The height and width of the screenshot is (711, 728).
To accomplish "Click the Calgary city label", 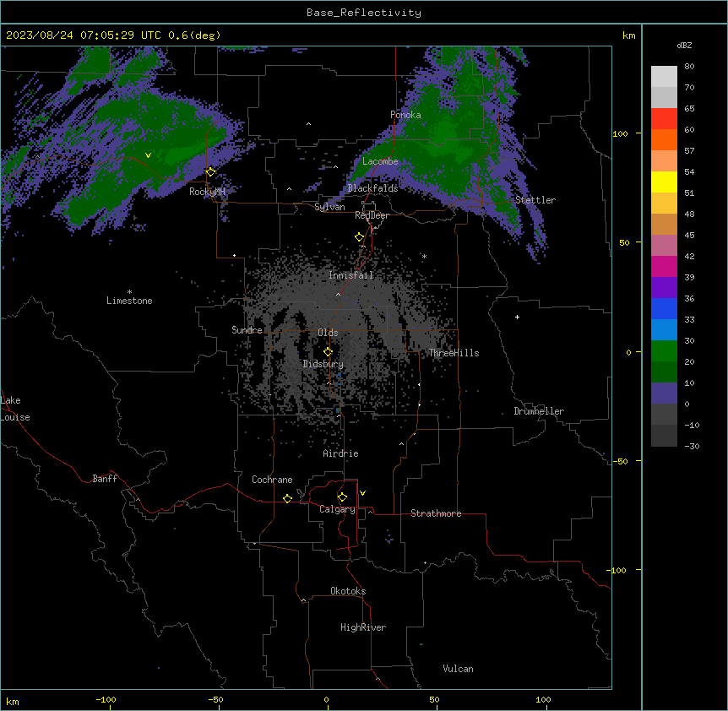I will point(337,509).
